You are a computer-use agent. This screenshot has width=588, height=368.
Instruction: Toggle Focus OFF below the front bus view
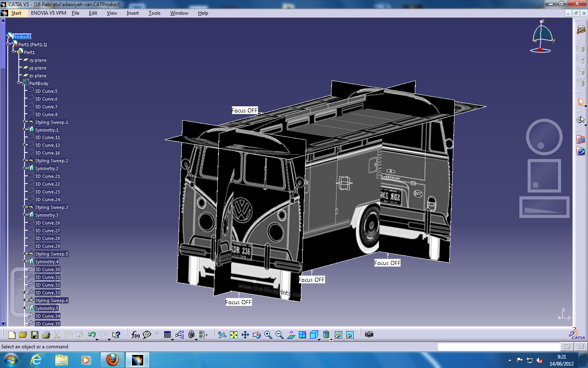238,302
